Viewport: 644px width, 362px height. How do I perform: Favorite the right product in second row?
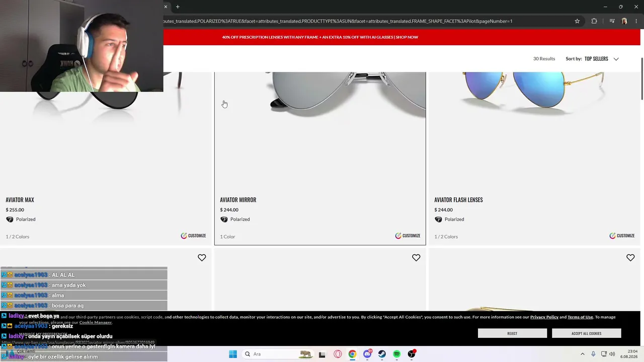[630, 257]
